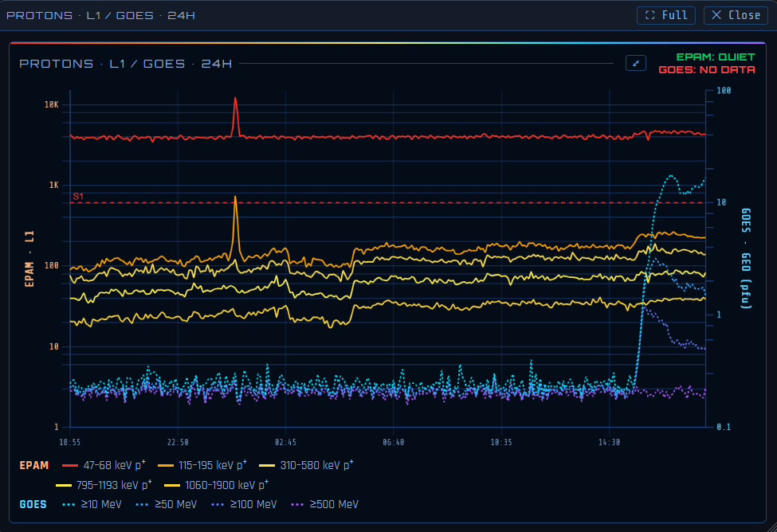Click the window's bottom-corner grip handle
The height and width of the screenshot is (532, 777).
[772, 527]
